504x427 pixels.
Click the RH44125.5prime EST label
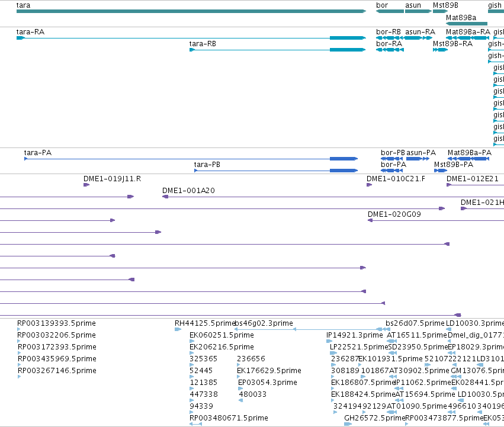pyautogui.click(x=205, y=323)
